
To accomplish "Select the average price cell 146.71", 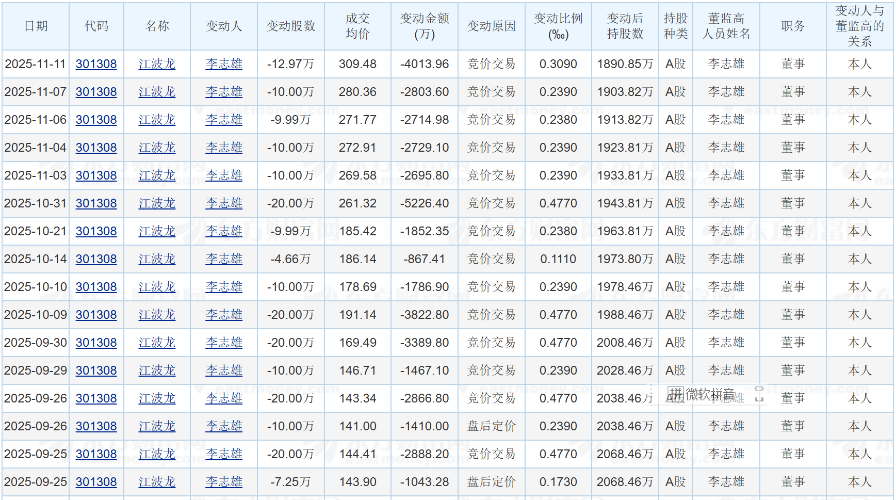I will point(358,371).
